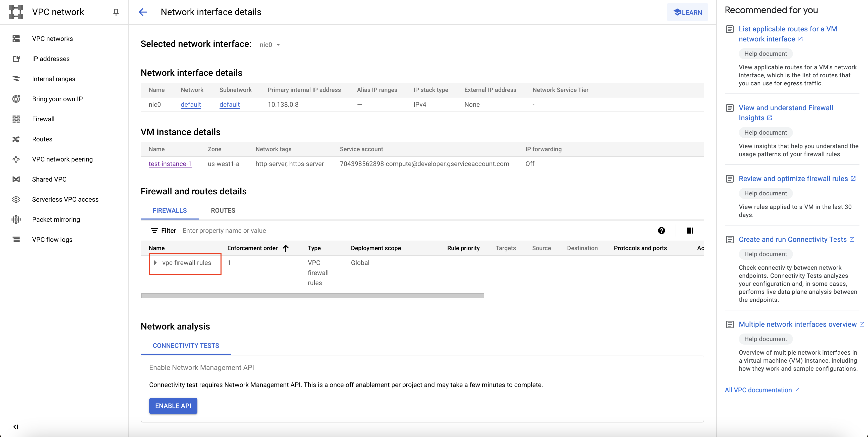Go back with the left arrow
This screenshot has height=437, width=868.
point(143,12)
